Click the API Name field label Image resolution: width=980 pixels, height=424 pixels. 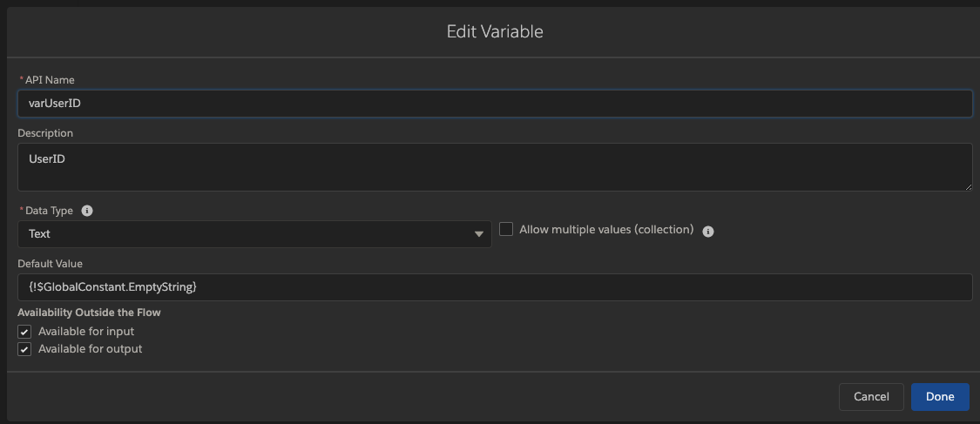(x=50, y=80)
